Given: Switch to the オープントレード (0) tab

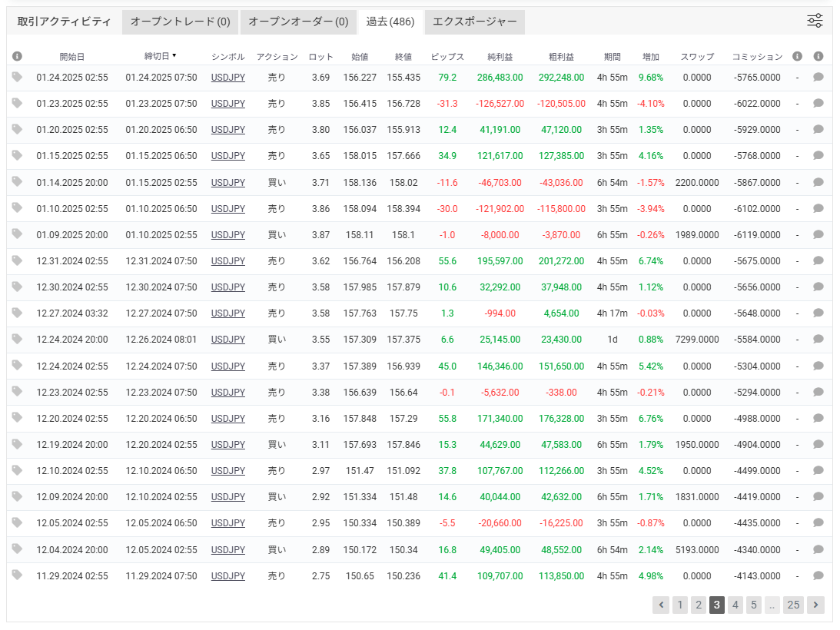Looking at the screenshot, I should (180, 22).
